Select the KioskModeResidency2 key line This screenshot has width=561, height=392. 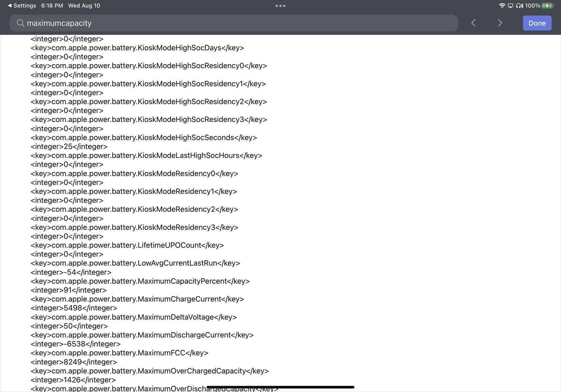[134, 209]
